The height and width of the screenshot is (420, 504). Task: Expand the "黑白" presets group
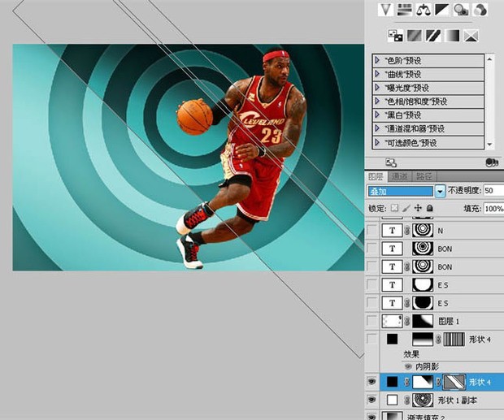377,115
